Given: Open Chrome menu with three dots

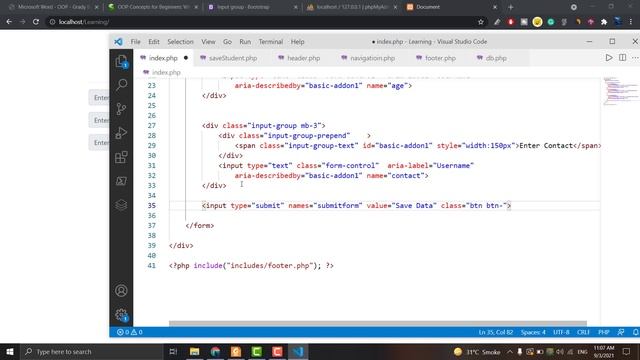Looking at the screenshot, I should pos(631,22).
